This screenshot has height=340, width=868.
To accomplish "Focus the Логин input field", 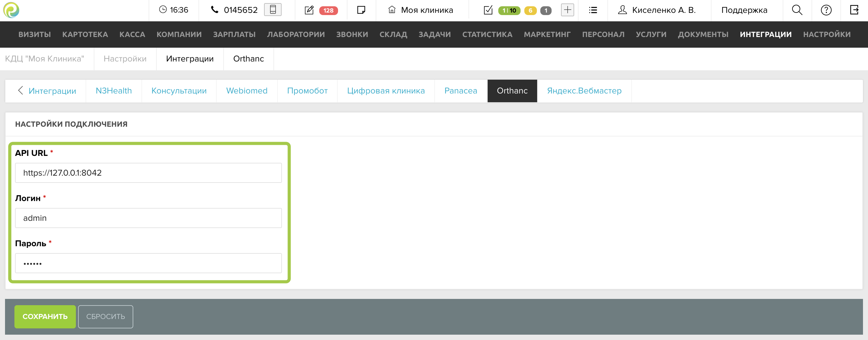I will (148, 218).
